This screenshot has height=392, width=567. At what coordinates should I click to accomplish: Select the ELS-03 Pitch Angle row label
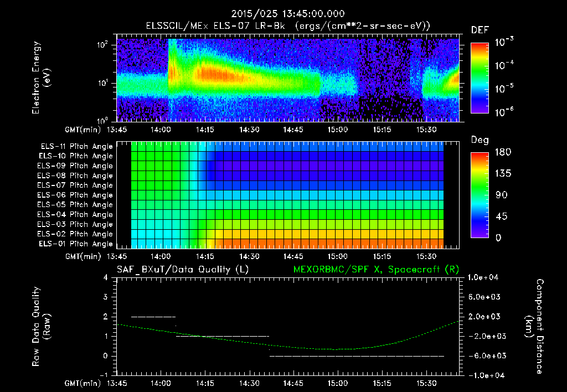(75, 224)
